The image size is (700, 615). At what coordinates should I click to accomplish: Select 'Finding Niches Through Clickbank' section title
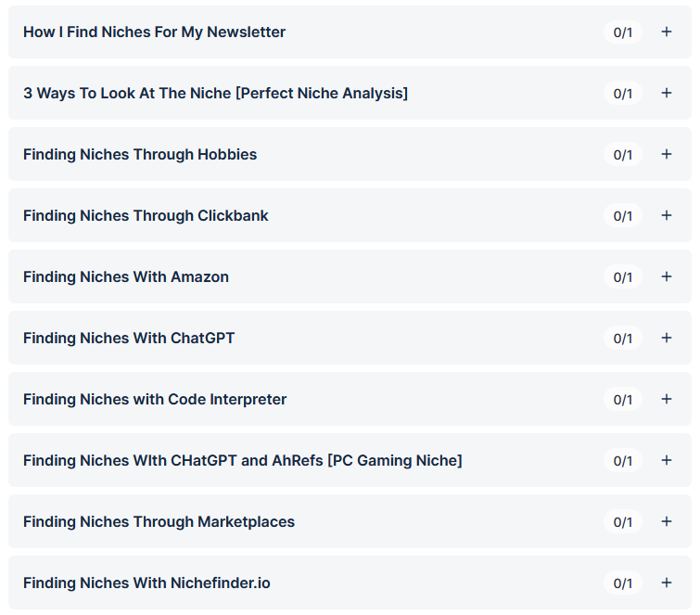point(146,215)
